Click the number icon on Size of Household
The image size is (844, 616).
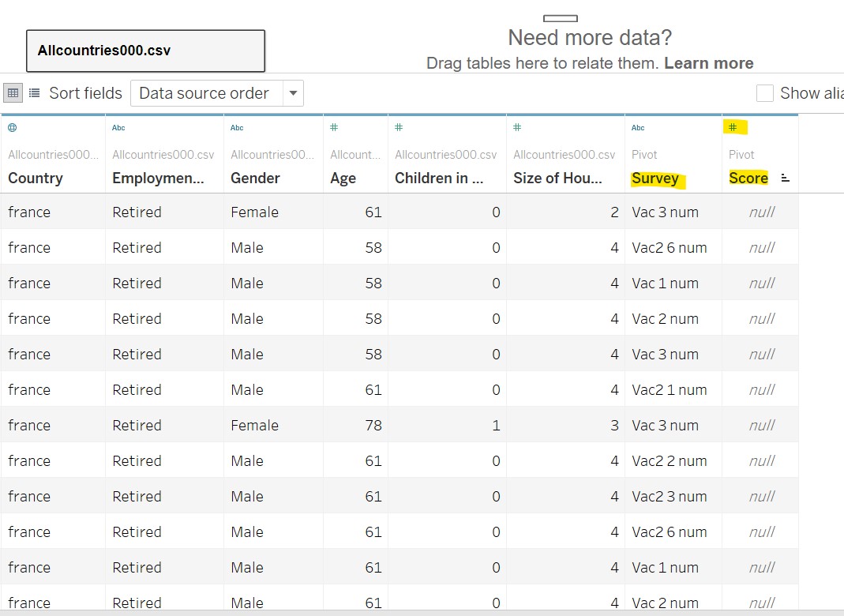tap(518, 126)
